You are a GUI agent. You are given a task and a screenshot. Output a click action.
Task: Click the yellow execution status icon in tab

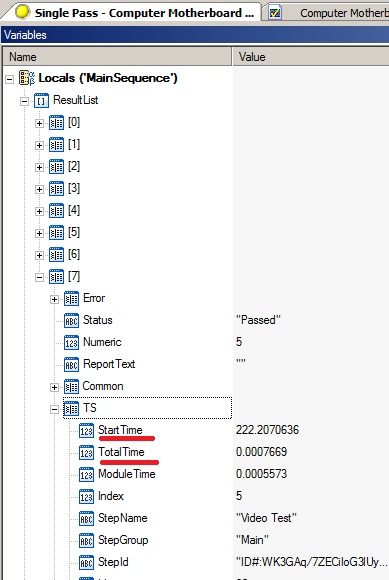tap(23, 12)
